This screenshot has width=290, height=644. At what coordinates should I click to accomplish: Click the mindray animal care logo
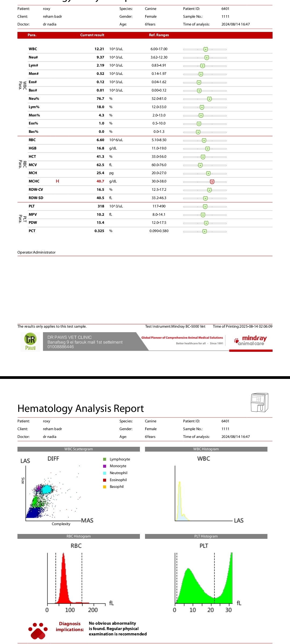coord(251,341)
